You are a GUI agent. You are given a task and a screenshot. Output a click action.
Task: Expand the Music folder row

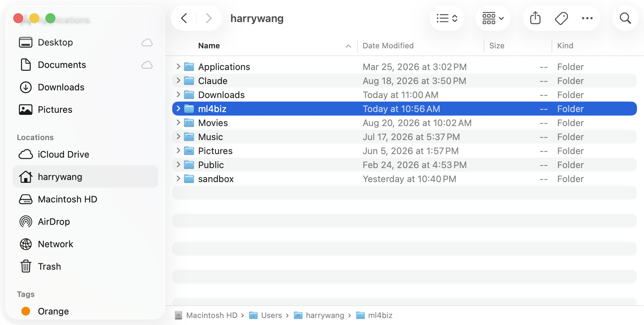(178, 137)
